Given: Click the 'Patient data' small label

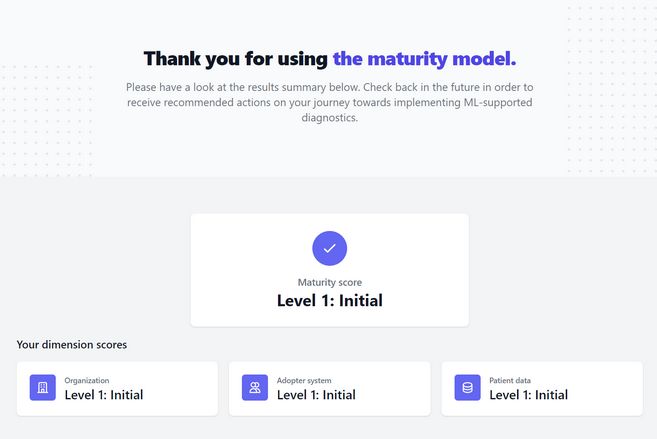Looking at the screenshot, I should [x=510, y=380].
